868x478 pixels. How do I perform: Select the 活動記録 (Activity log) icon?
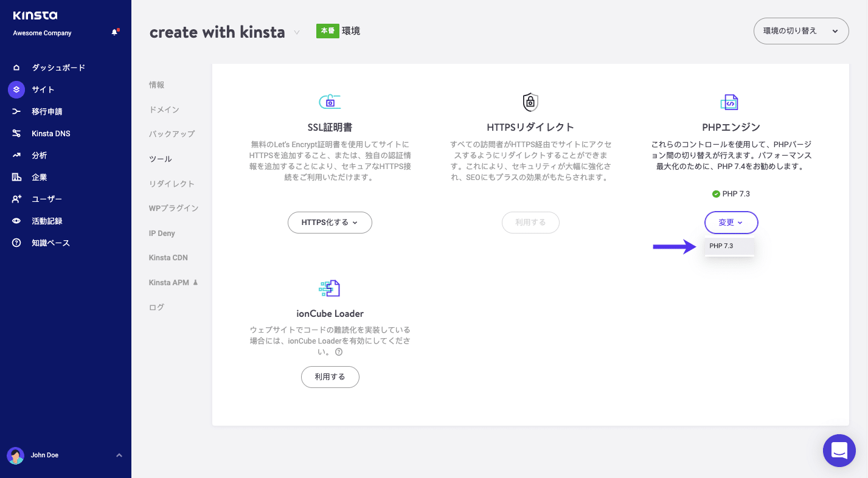click(16, 221)
